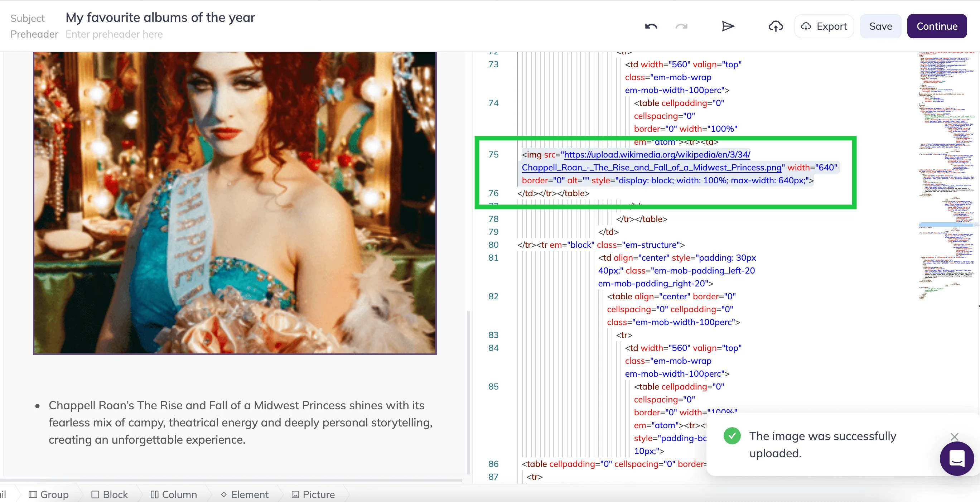Click cellspacing="0" on code line 74
The height and width of the screenshot is (502, 980).
[x=664, y=116]
